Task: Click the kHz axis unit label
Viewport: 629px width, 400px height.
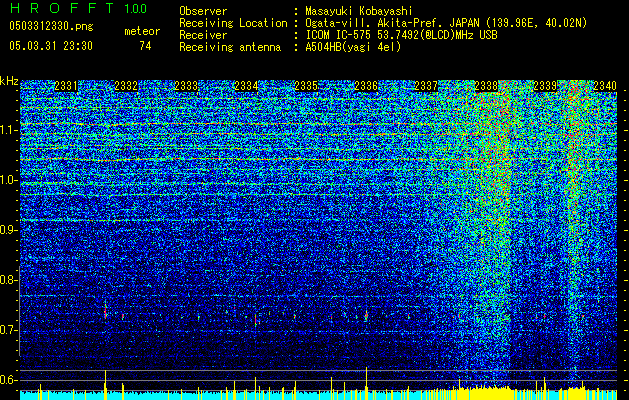Action: (9, 81)
